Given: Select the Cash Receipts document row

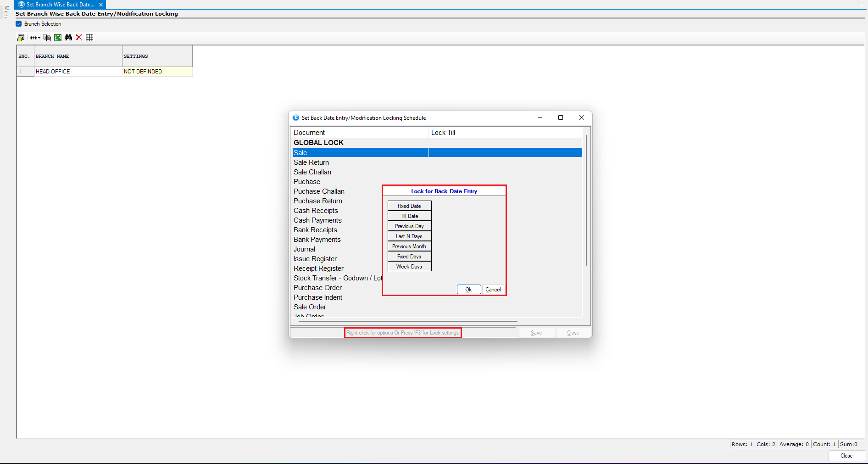Looking at the screenshot, I should pos(316,211).
